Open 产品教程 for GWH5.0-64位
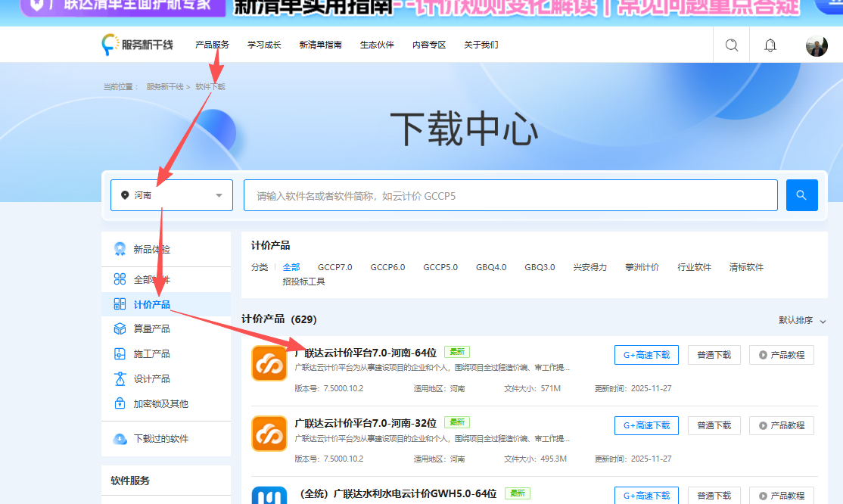The width and height of the screenshot is (843, 504). point(781,496)
